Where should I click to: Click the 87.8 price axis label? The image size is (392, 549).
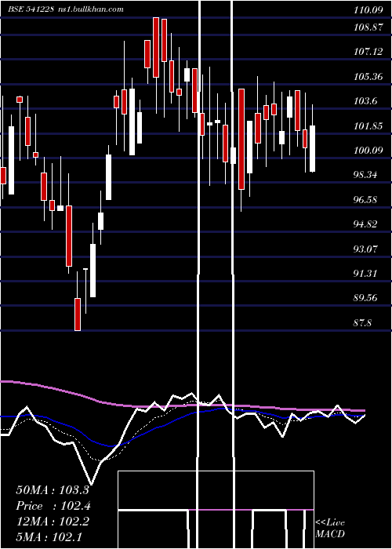(362, 322)
